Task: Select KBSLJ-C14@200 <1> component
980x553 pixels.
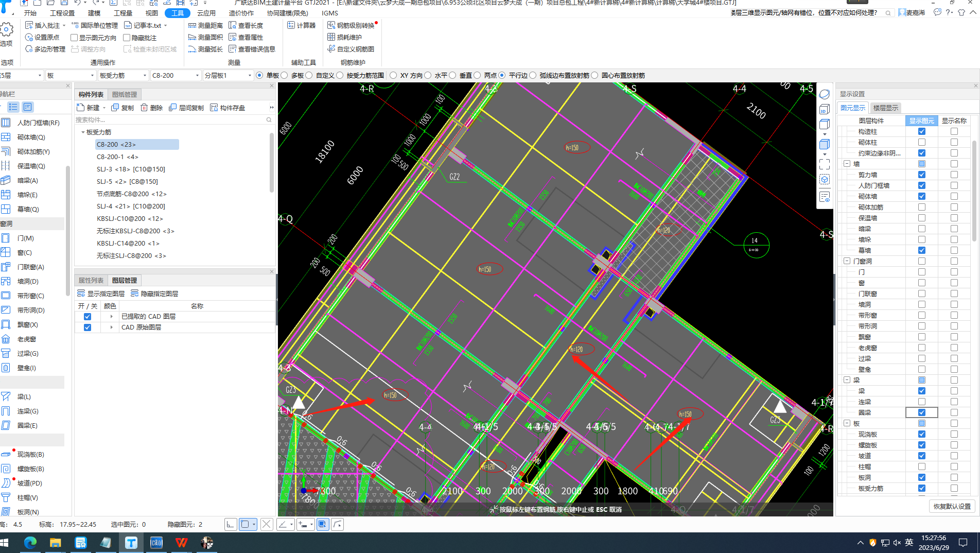Action: tap(128, 243)
